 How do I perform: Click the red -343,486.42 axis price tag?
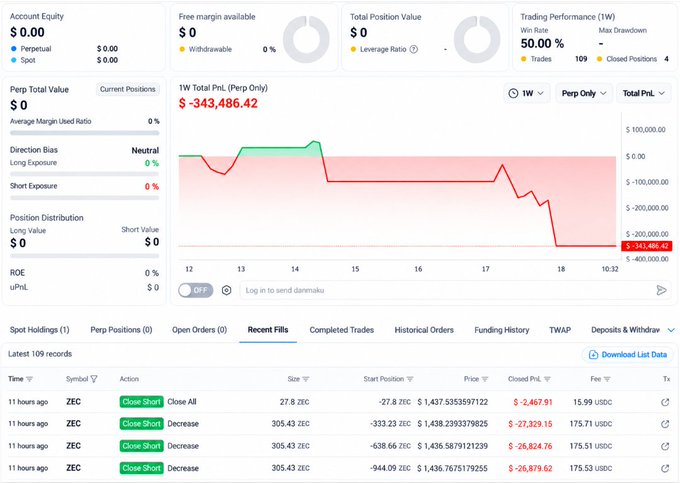tap(647, 246)
